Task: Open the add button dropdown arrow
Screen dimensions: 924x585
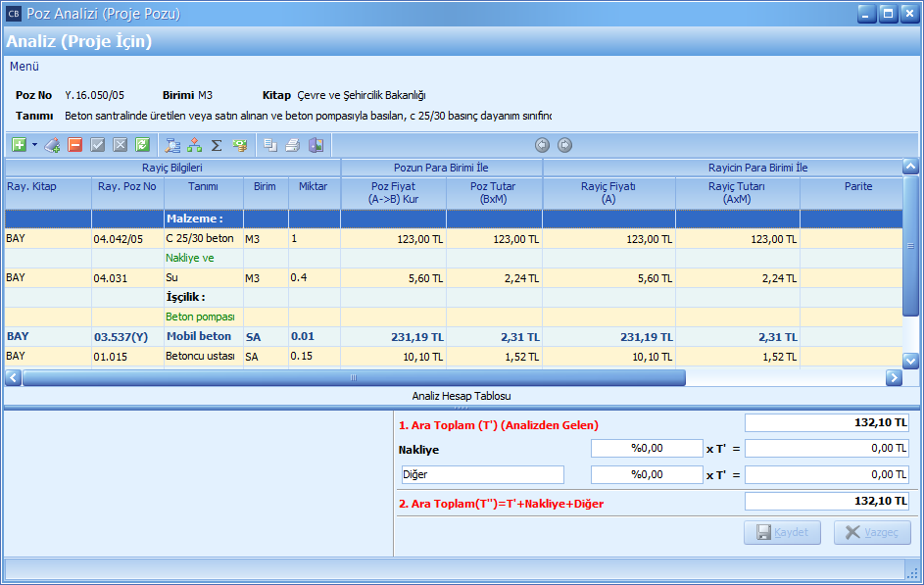Action: [x=34, y=145]
